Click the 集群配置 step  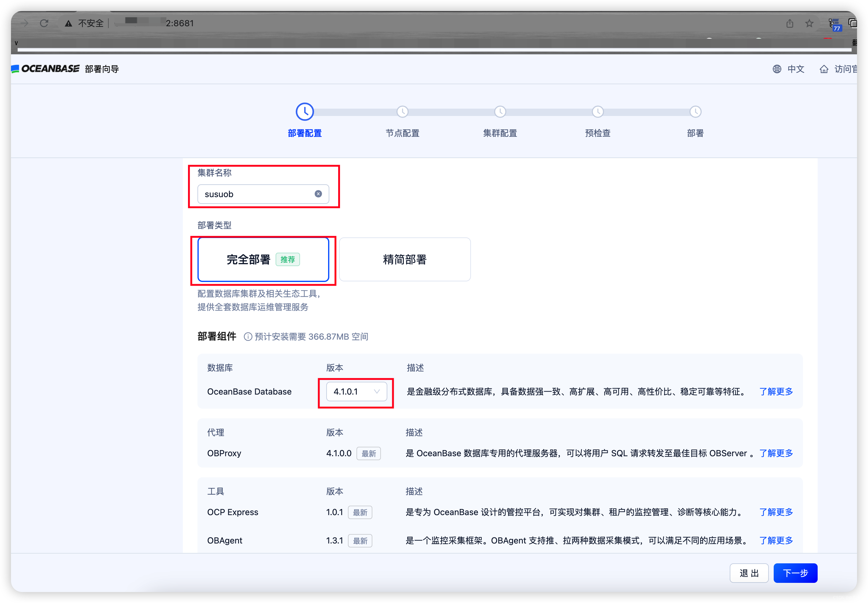pyautogui.click(x=500, y=133)
